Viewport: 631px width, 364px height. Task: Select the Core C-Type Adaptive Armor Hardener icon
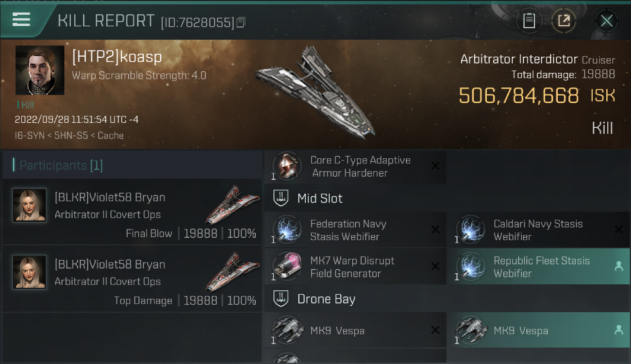click(287, 166)
